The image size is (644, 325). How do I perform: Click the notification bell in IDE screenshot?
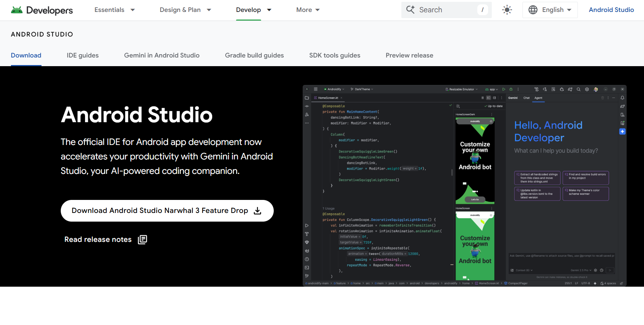coord(622,98)
